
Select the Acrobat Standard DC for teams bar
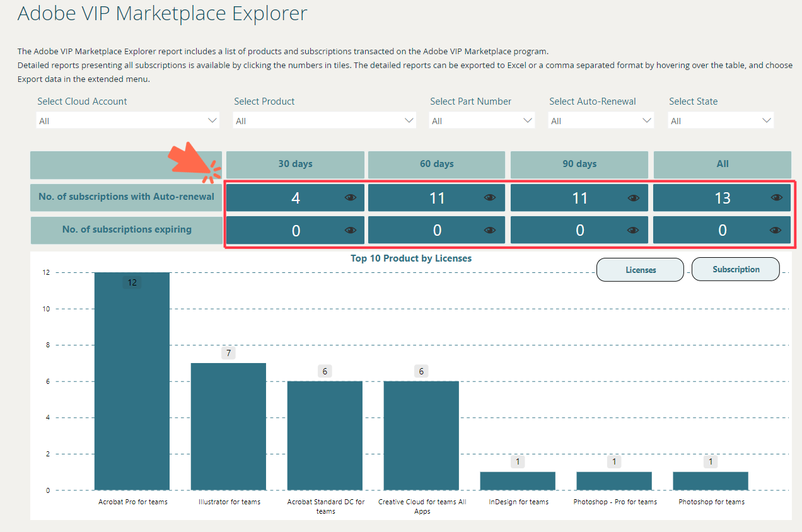pos(325,436)
